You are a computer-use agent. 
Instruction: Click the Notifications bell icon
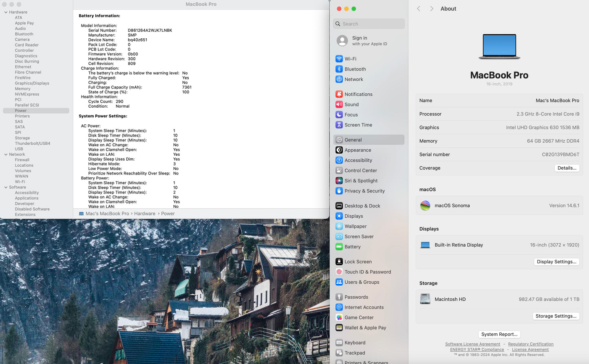coord(339,94)
